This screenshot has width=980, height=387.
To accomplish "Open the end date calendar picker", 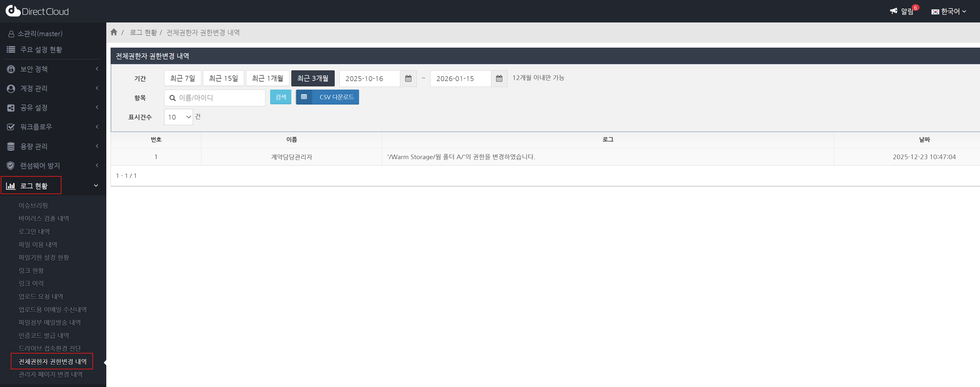I will pos(499,79).
